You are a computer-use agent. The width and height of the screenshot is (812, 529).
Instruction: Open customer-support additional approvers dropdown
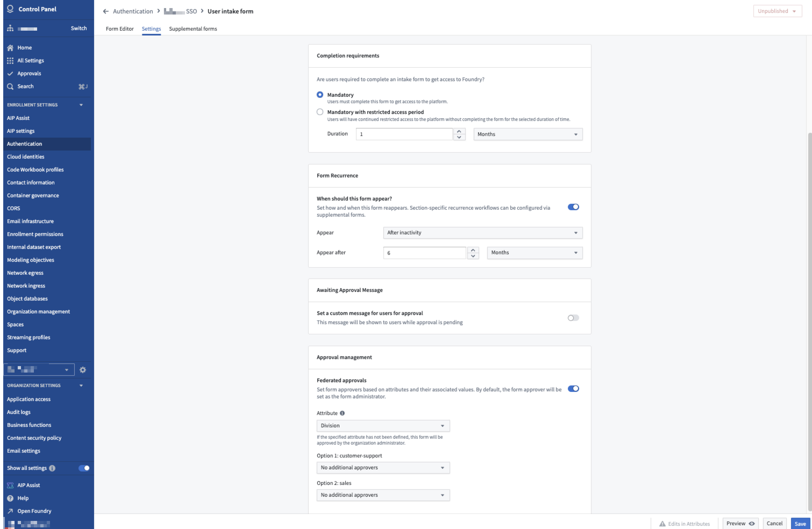(x=383, y=468)
